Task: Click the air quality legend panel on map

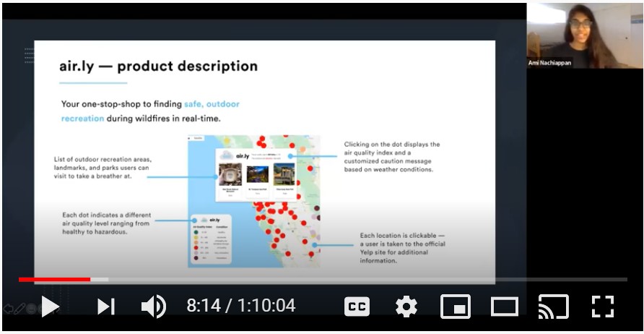Action: [x=211, y=239]
